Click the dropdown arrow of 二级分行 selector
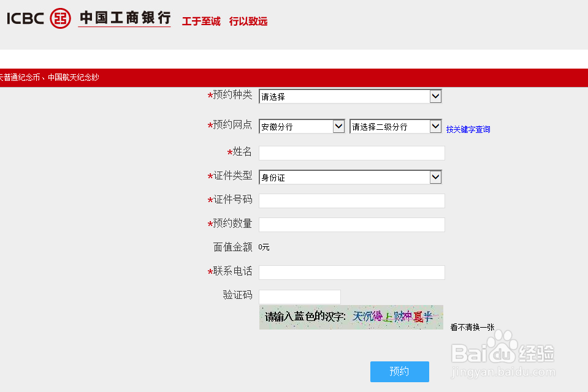 tap(436, 126)
